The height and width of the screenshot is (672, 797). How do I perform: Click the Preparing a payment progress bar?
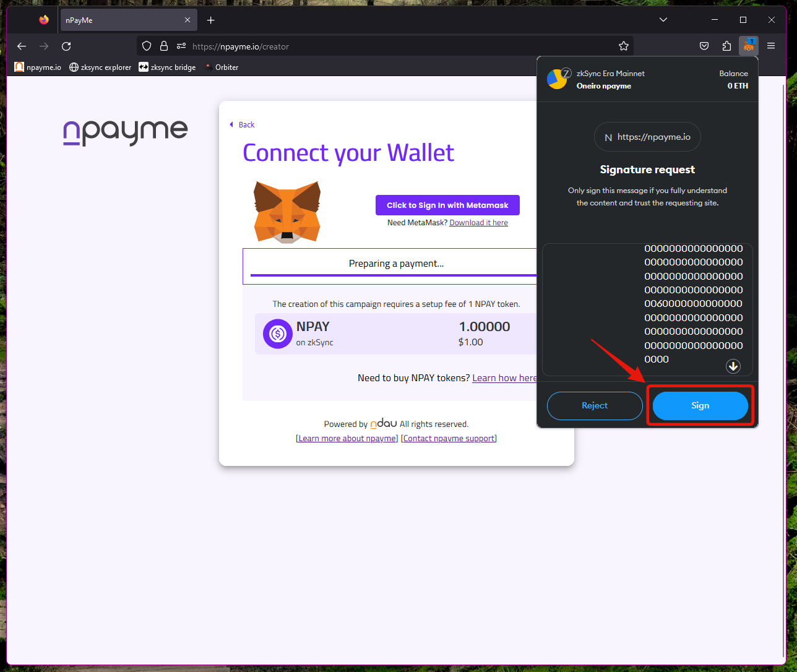pyautogui.click(x=393, y=275)
